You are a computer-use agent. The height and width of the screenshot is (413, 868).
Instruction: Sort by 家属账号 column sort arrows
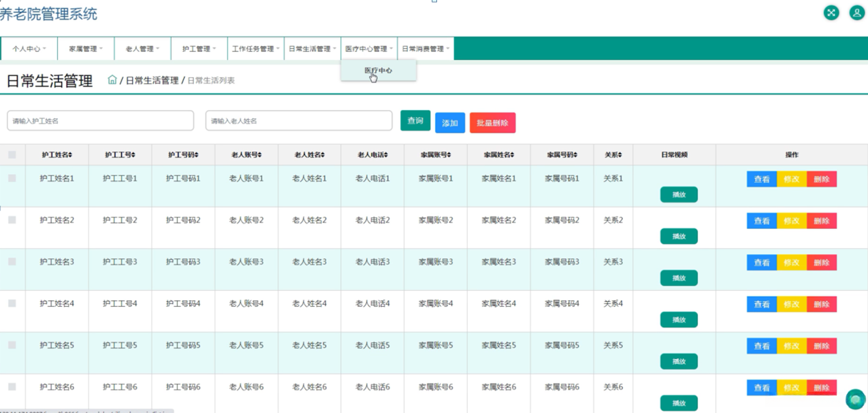pyautogui.click(x=449, y=155)
